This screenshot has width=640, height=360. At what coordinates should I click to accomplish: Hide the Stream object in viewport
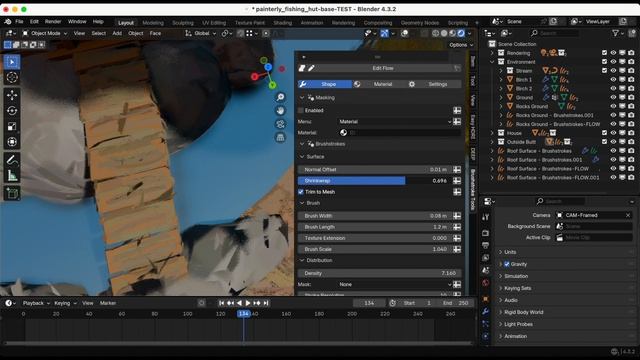click(x=613, y=71)
